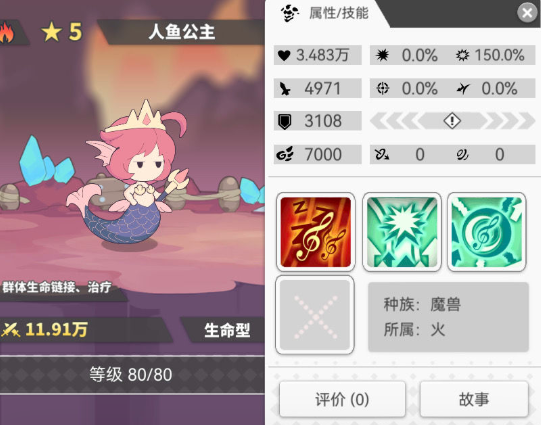The image size is (541, 425).
Task: Open the 评价 (0) reviews button
Action: coord(342,399)
